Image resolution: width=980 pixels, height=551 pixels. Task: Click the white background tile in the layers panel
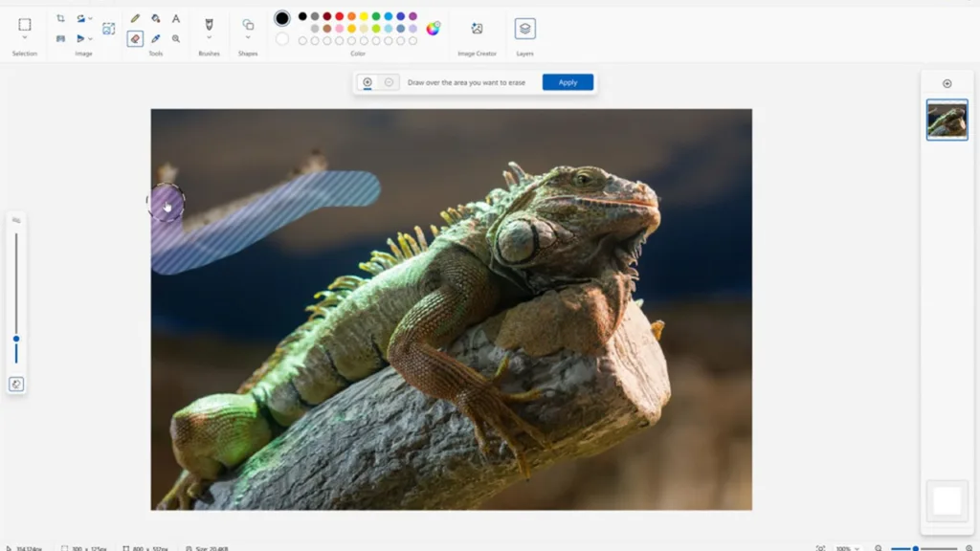click(947, 500)
